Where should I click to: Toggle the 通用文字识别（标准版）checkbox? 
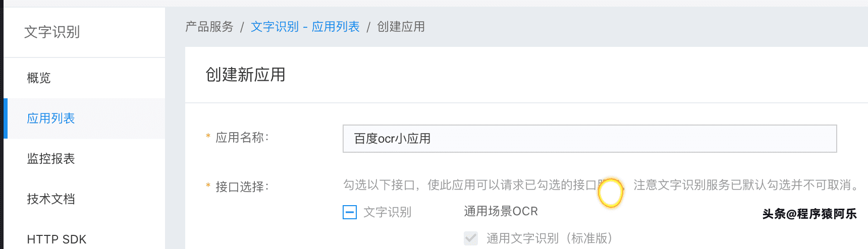[x=471, y=238]
